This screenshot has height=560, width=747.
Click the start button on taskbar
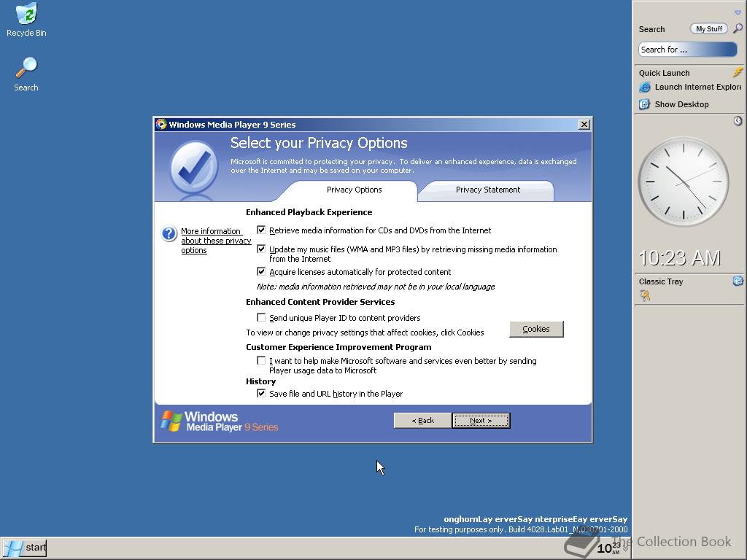click(24, 548)
